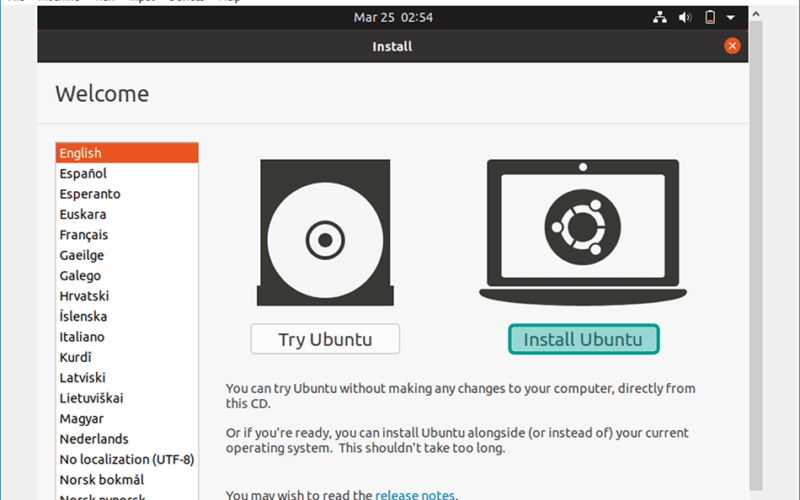The image size is (800, 500).
Task: Select Íslenska language
Action: (127, 316)
